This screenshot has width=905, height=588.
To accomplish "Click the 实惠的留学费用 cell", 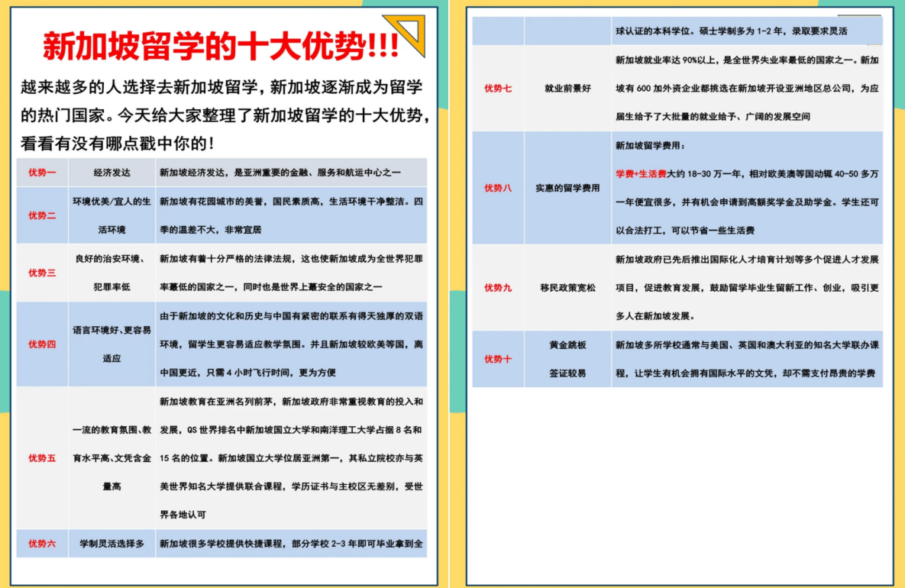I will point(567,188).
